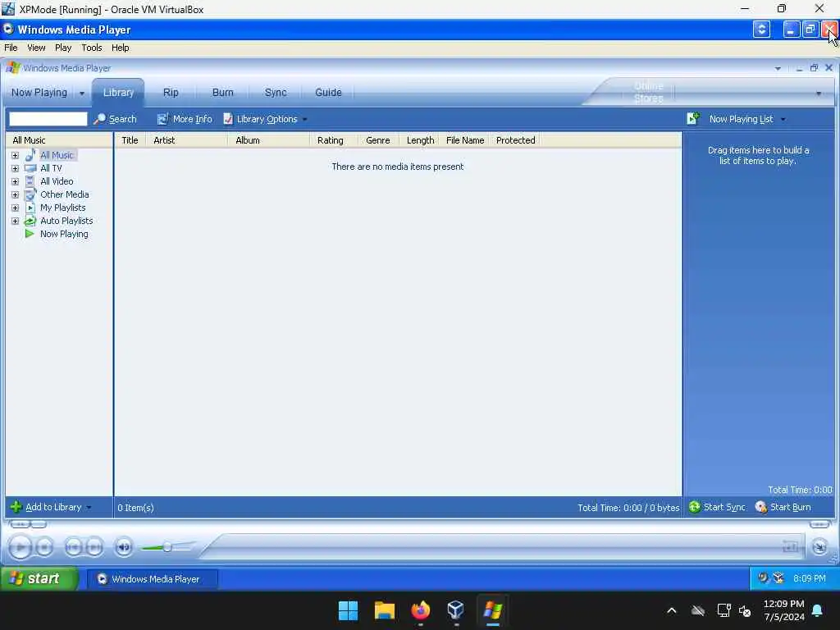Sort by the File Name column header
This screenshot has width=840, height=630.
click(x=464, y=140)
